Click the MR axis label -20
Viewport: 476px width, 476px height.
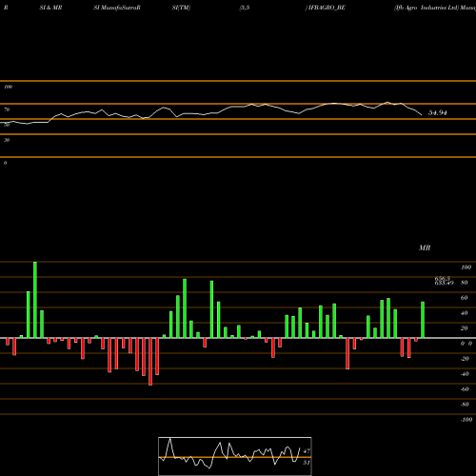[x=465, y=359]
